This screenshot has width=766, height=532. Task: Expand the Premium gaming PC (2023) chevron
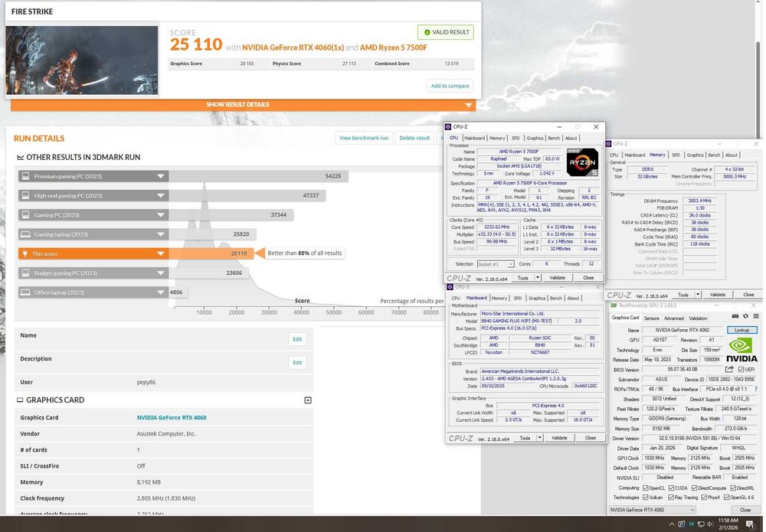click(x=160, y=176)
